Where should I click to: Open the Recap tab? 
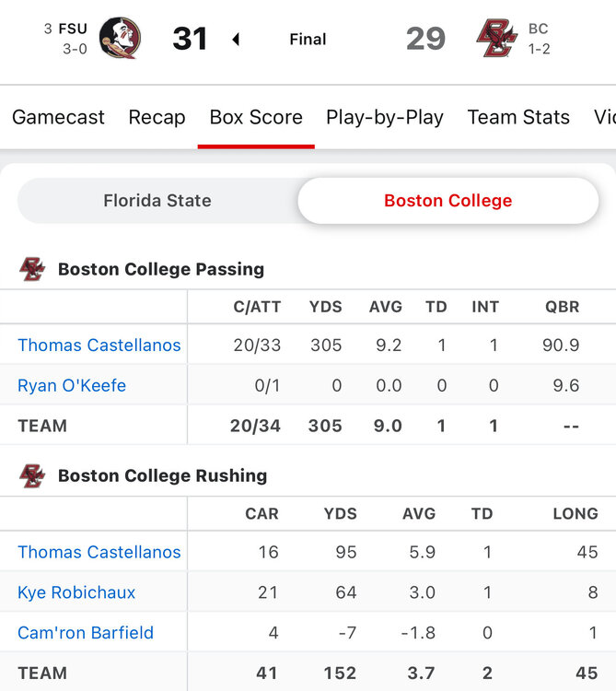point(157,117)
